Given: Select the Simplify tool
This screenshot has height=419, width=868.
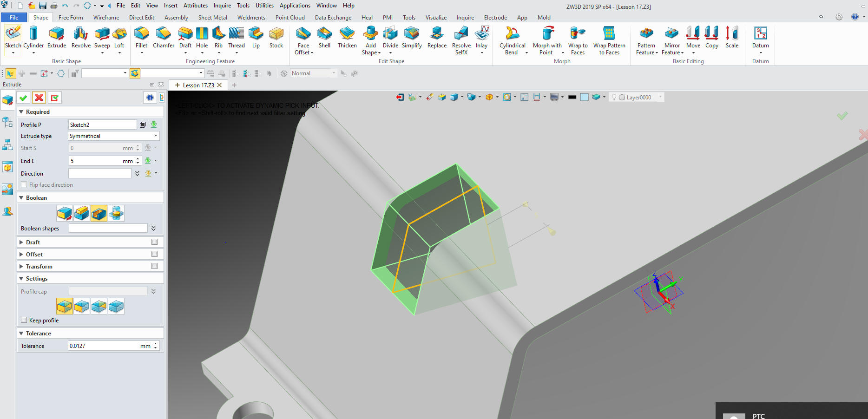Looking at the screenshot, I should 412,37.
